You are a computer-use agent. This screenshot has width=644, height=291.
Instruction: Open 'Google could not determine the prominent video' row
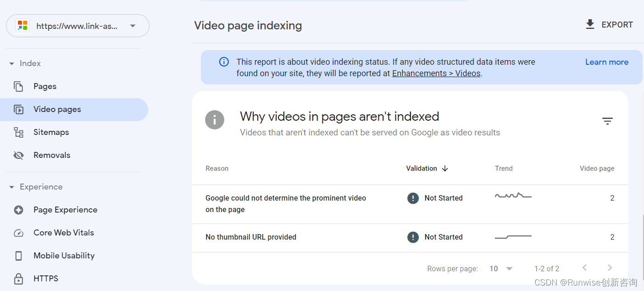pos(410,204)
